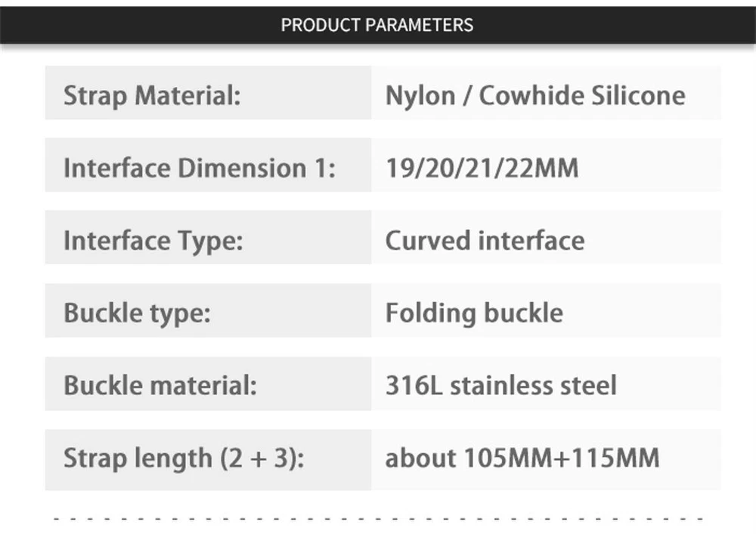Click the Buckle type label
The image size is (756, 534).
tap(137, 313)
